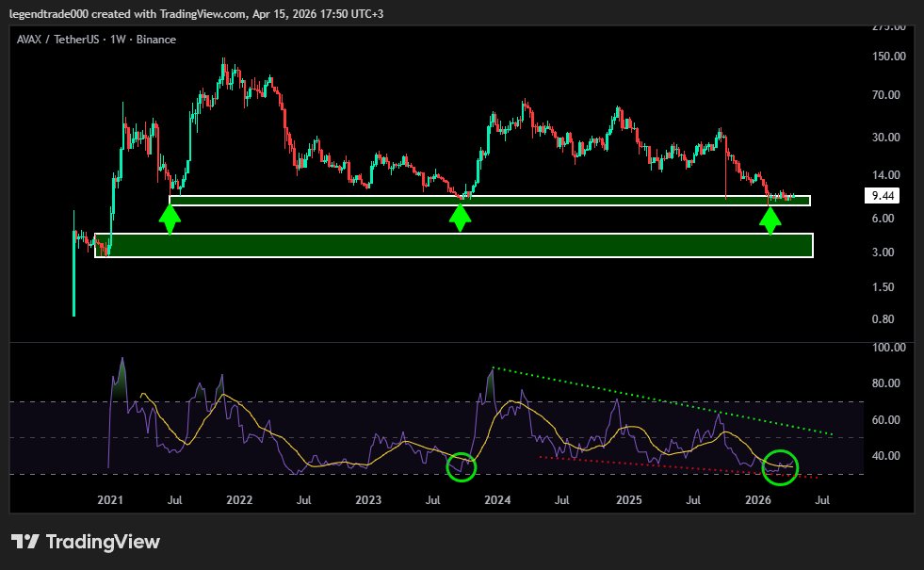The height and width of the screenshot is (570, 924).
Task: Click the 100.00 RSI scale label
Action: point(888,348)
